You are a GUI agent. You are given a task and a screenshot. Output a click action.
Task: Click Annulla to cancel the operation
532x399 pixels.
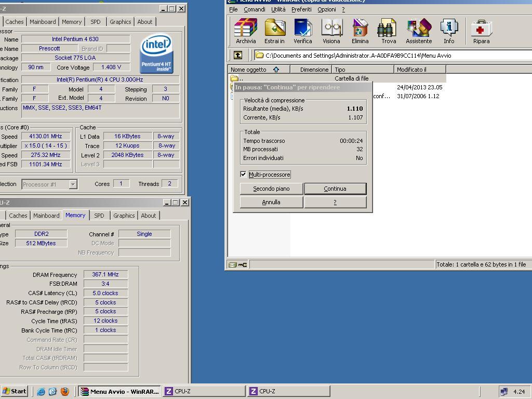[x=271, y=202]
